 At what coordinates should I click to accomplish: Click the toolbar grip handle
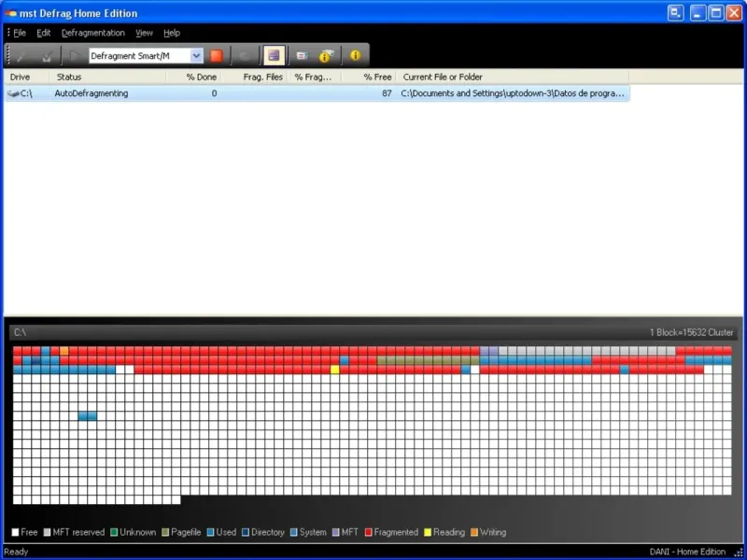click(7, 56)
